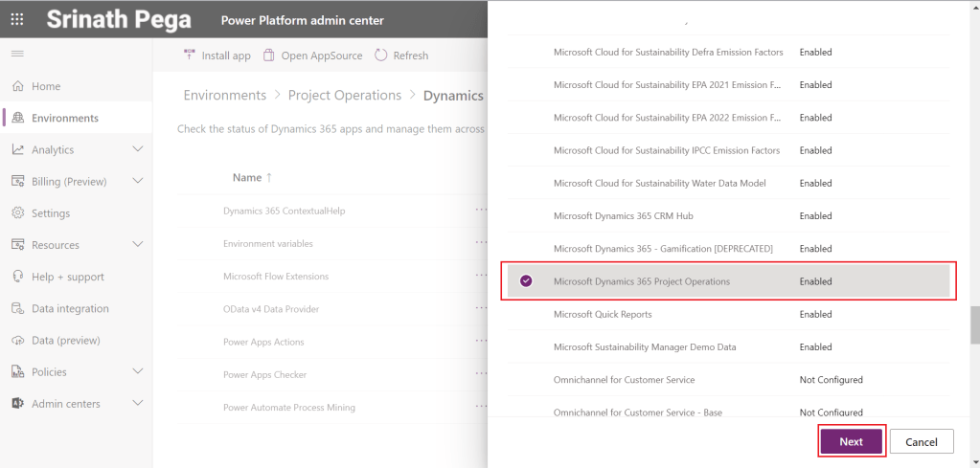The width and height of the screenshot is (980, 468).
Task: Expand the Billing (Preview) chevron
Action: (137, 181)
